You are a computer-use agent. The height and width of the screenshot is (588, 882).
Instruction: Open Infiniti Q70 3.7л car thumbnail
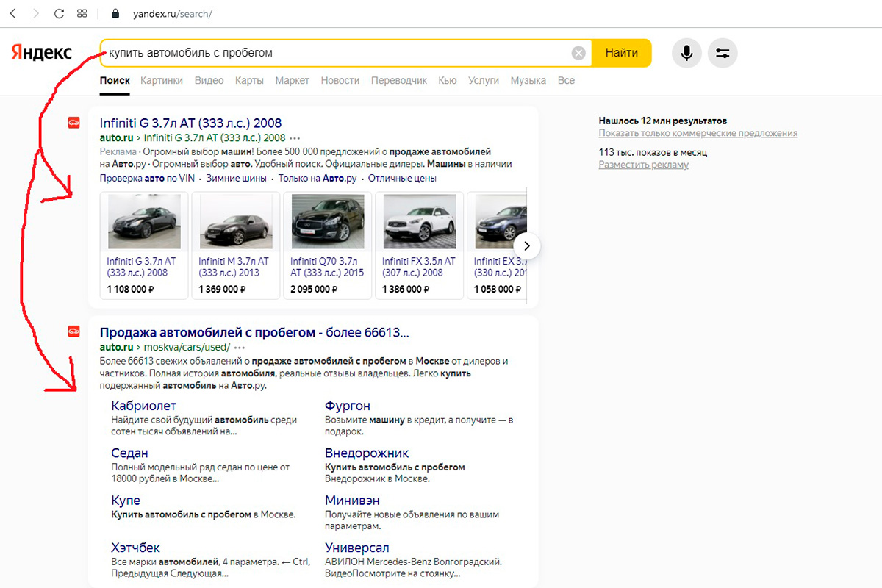tap(328, 221)
